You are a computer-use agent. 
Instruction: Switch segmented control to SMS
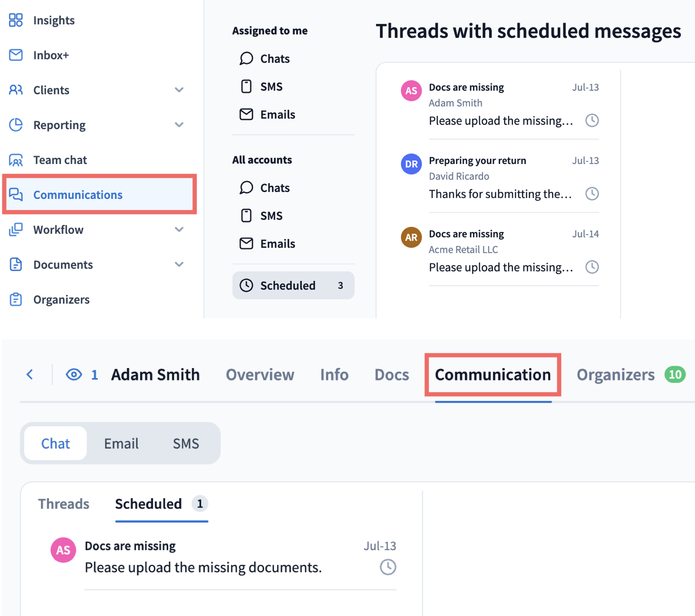click(x=186, y=443)
